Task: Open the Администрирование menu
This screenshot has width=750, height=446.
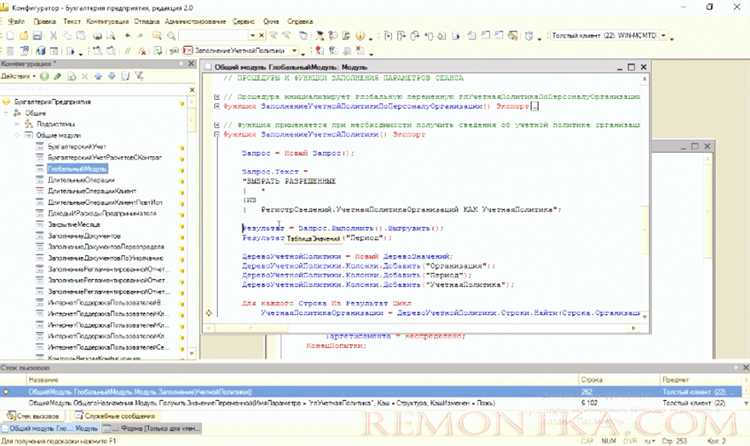Action: tap(195, 22)
